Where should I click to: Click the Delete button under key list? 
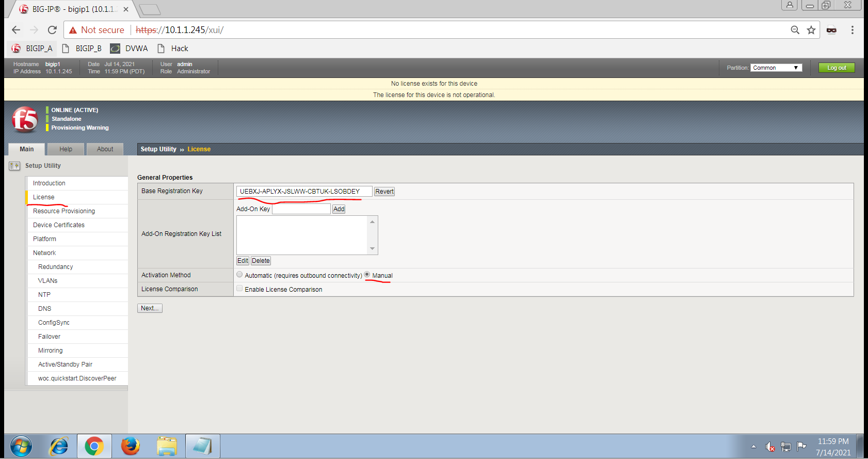[x=261, y=261]
